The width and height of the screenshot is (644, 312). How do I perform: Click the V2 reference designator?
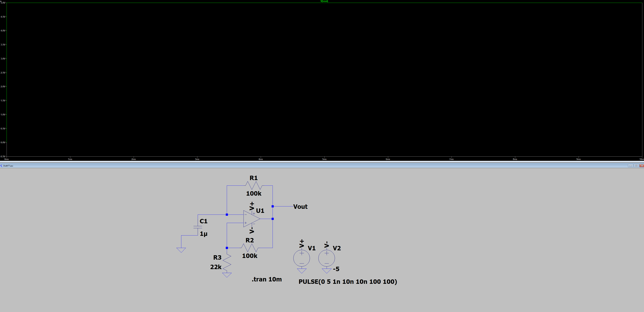pyautogui.click(x=337, y=248)
